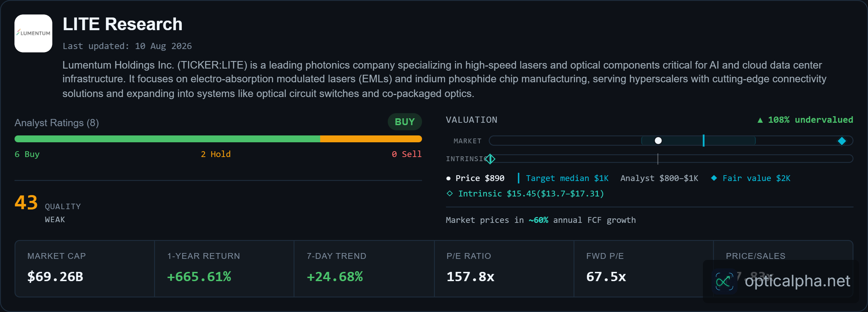Click the 'Fair value $2K' legend entry
Viewport: 868px width, 312px height.
[x=751, y=178]
